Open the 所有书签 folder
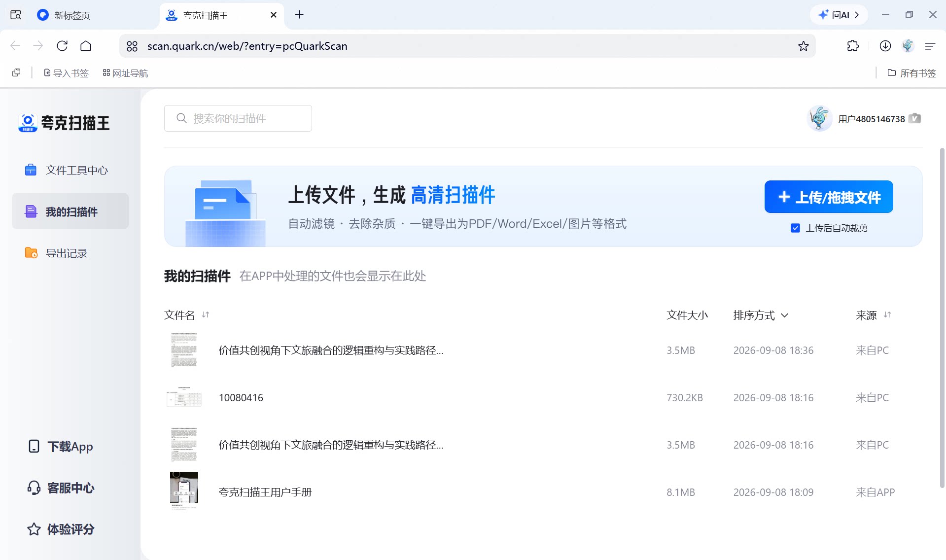 point(912,73)
